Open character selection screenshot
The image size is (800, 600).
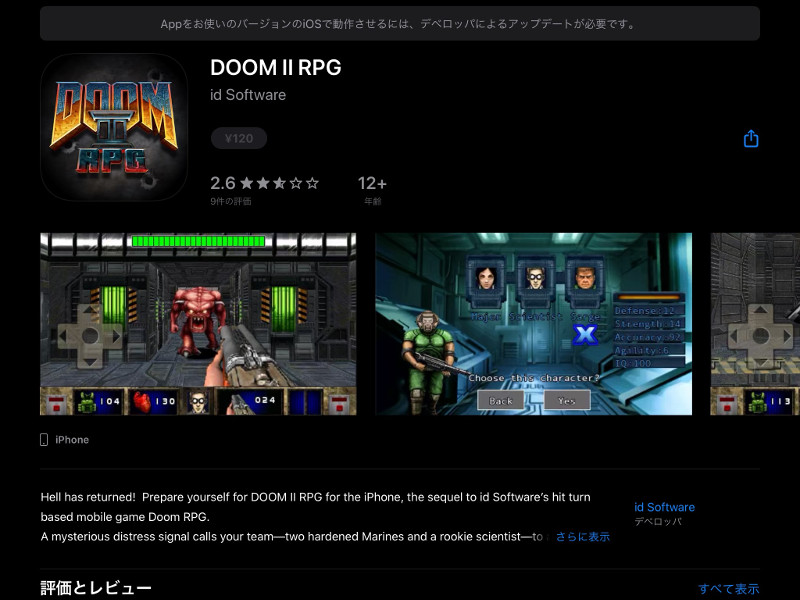tap(534, 324)
